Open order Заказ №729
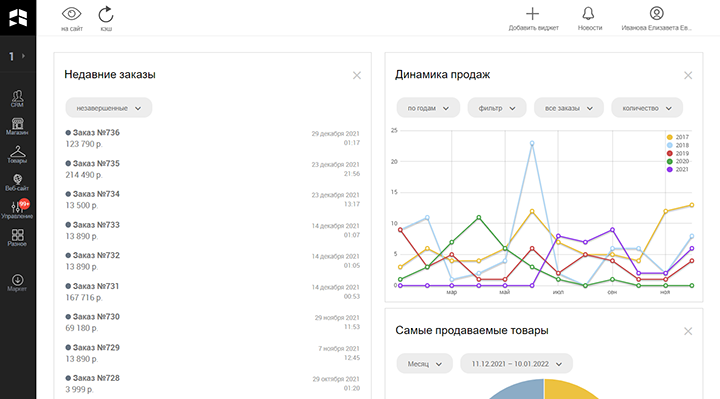The height and width of the screenshot is (399, 720). (96, 348)
